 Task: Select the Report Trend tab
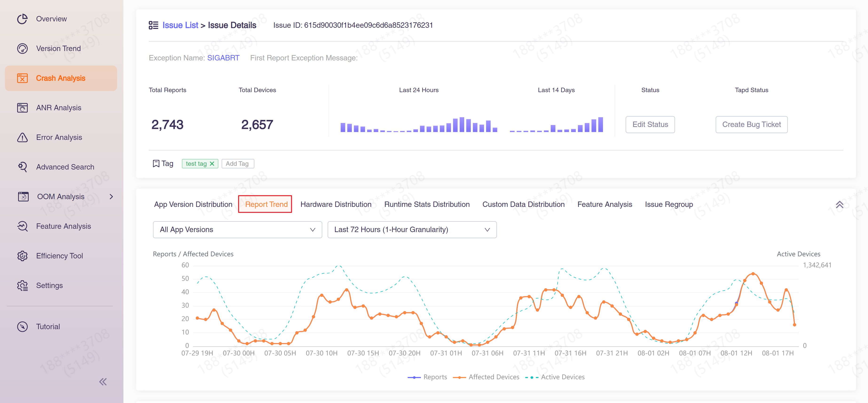[266, 205]
